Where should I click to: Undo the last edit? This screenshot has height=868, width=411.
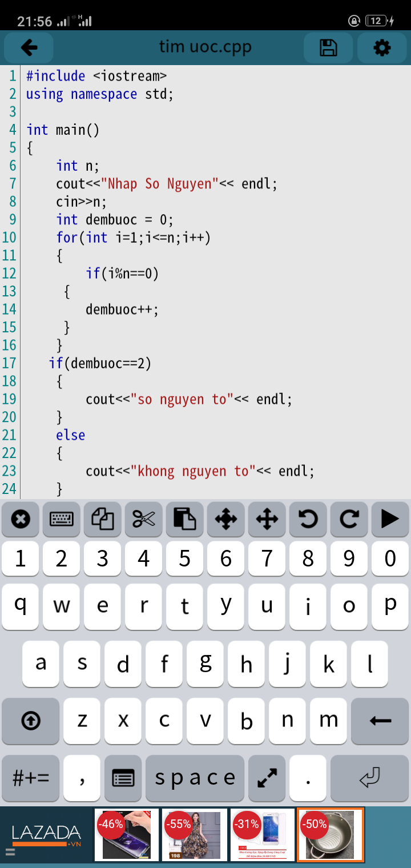coord(308,519)
